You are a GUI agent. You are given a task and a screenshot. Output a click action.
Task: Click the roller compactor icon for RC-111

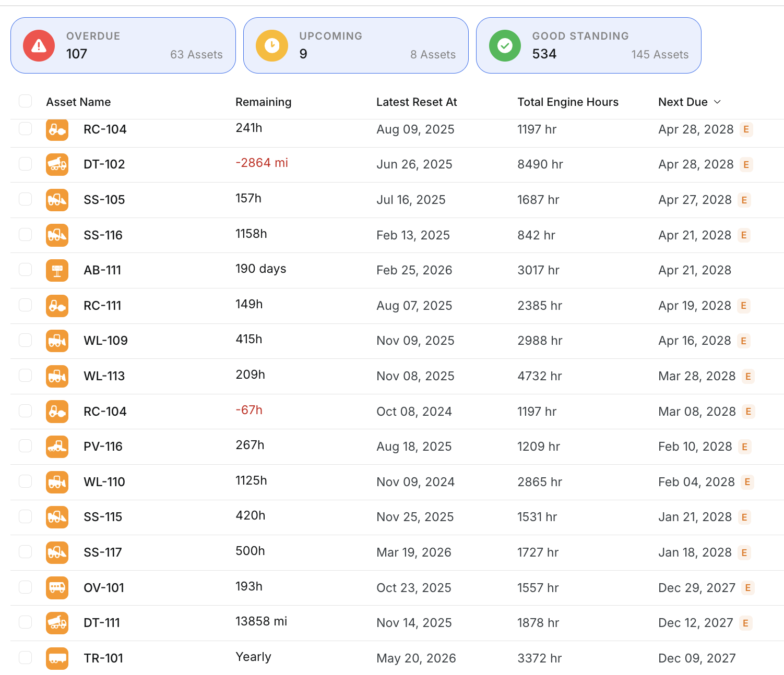[x=57, y=306]
